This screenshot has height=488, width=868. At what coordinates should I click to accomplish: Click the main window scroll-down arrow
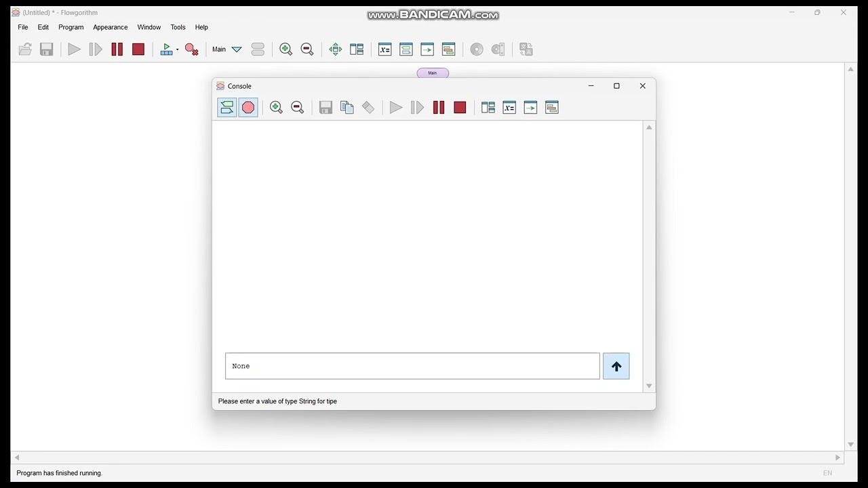point(850,445)
